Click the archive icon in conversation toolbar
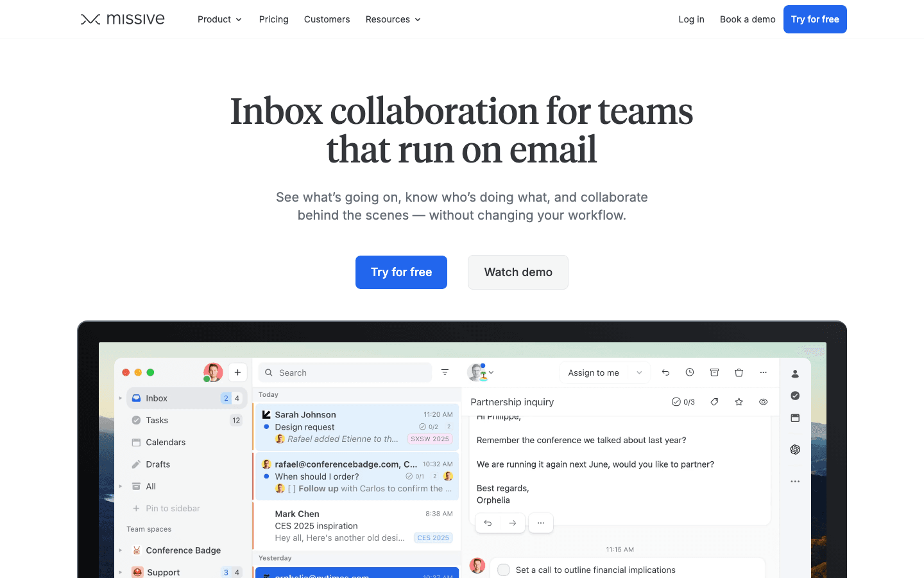 pos(714,372)
